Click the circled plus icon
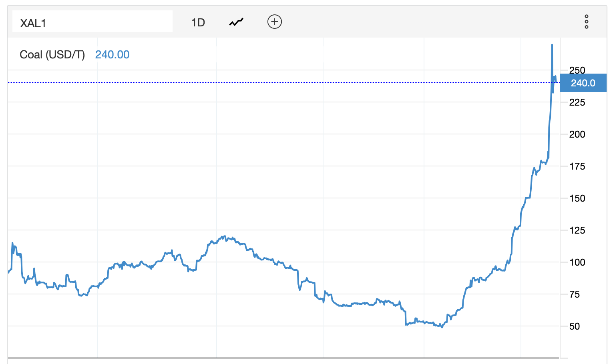Image resolution: width=611 pixels, height=364 pixels. coord(275,22)
